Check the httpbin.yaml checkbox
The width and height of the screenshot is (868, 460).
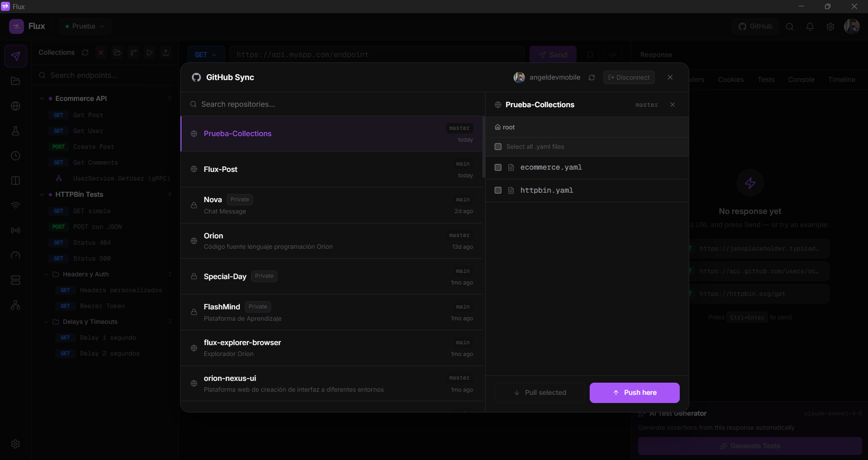tap(498, 190)
